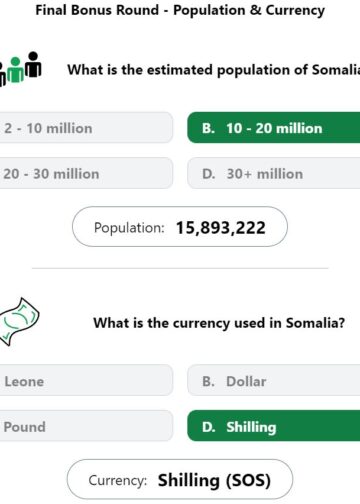Click the Population 15,893,222 result box
360x504 pixels.
180,227
